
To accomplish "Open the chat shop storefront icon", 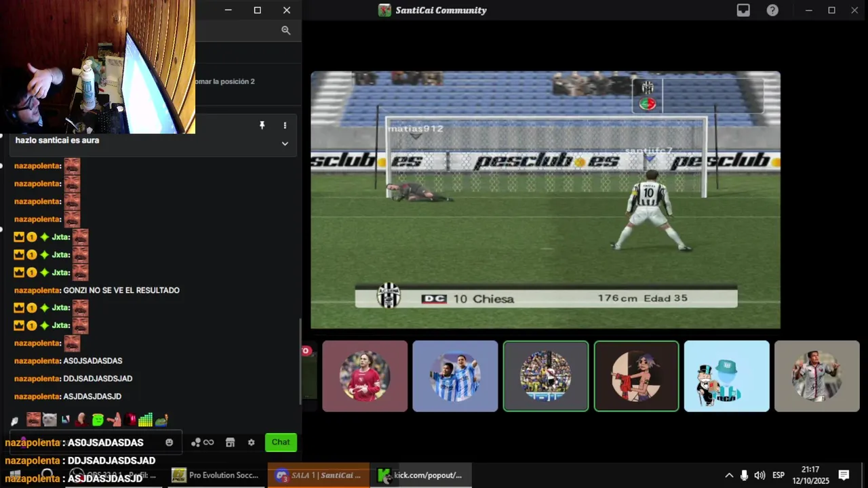I will coord(230,442).
